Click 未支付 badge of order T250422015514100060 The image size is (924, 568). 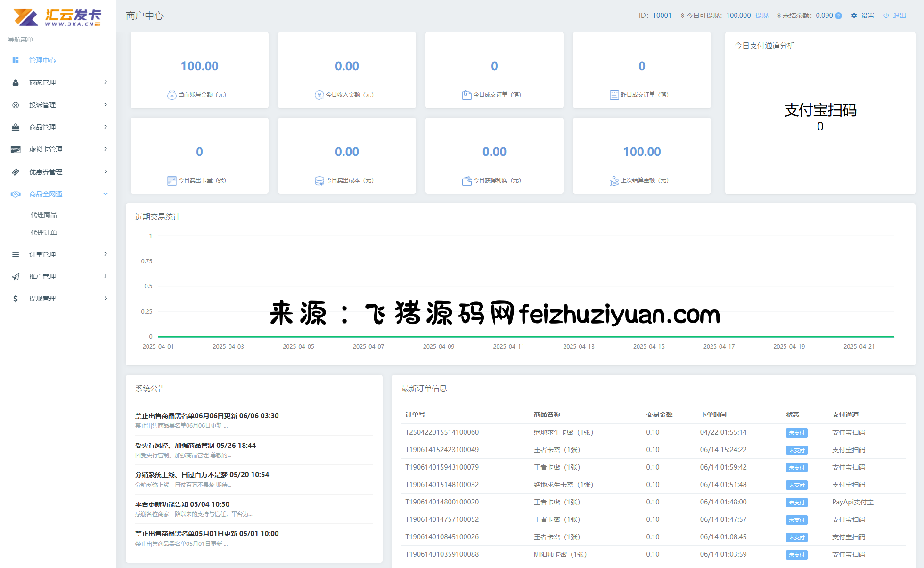[x=796, y=433]
